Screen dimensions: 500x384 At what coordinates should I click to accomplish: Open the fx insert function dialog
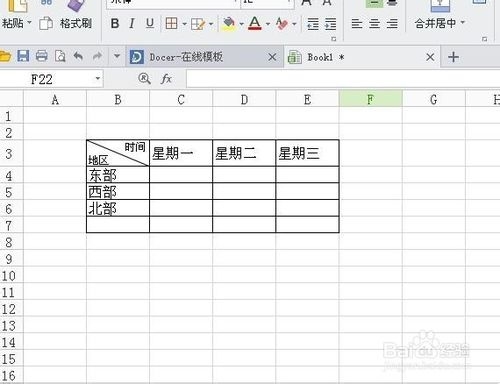[166, 79]
